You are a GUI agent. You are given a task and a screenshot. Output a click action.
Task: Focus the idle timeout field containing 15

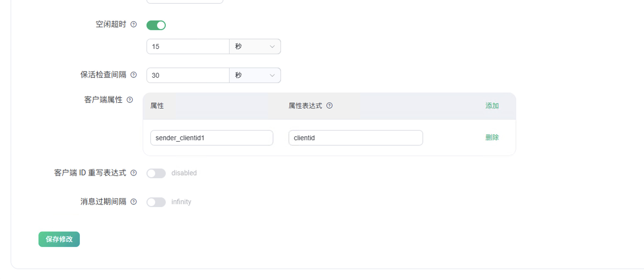pos(188,46)
